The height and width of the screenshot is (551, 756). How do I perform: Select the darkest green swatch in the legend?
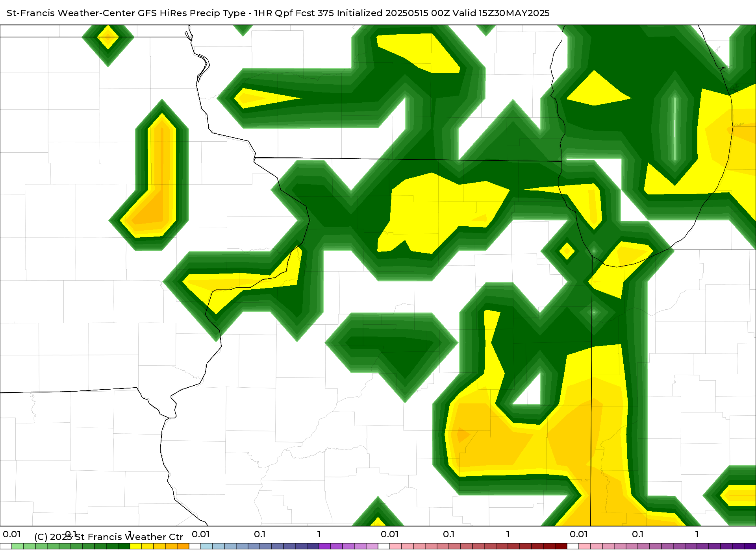click(124, 546)
